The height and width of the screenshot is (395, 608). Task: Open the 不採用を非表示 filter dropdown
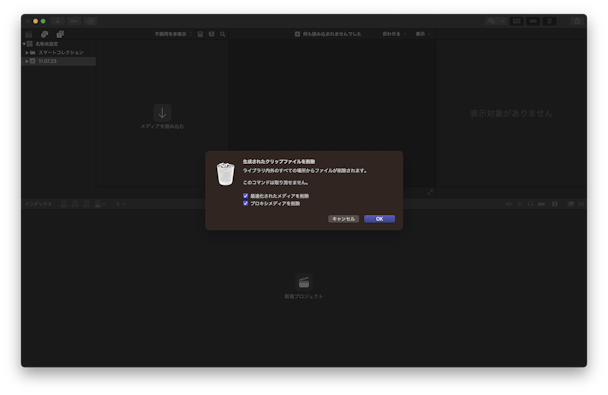tap(173, 34)
